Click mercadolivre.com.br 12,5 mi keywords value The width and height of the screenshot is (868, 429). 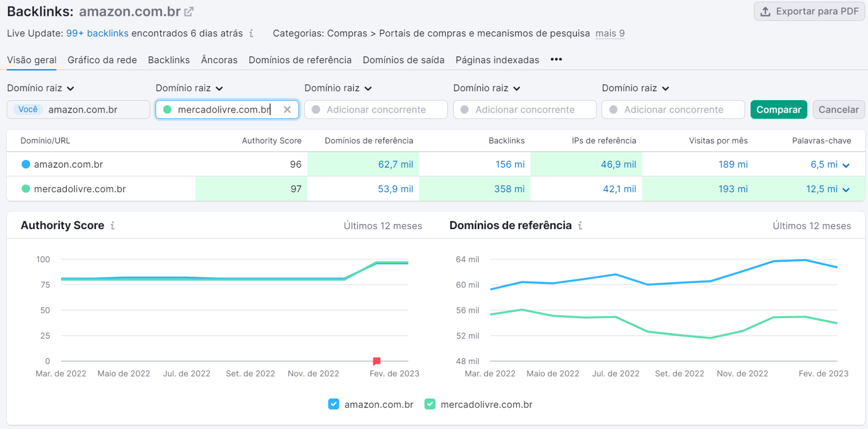pos(822,189)
